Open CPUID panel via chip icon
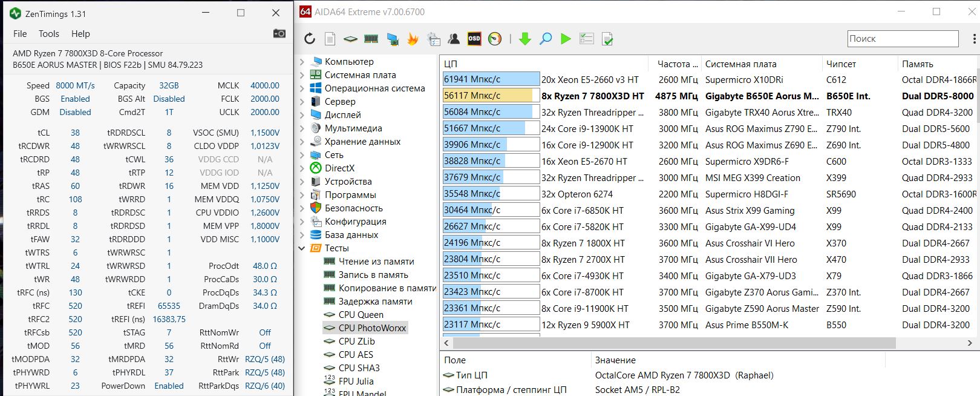The image size is (980, 396). coord(350,39)
